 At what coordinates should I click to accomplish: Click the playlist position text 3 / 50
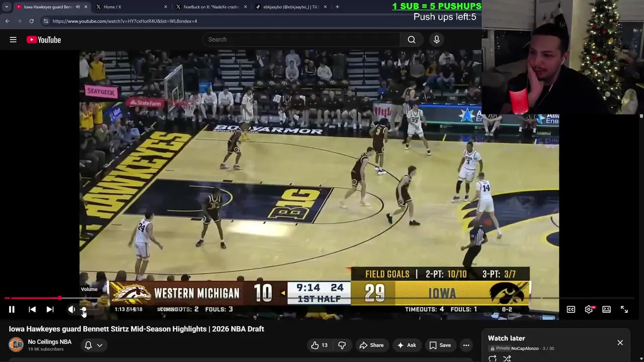(548, 348)
